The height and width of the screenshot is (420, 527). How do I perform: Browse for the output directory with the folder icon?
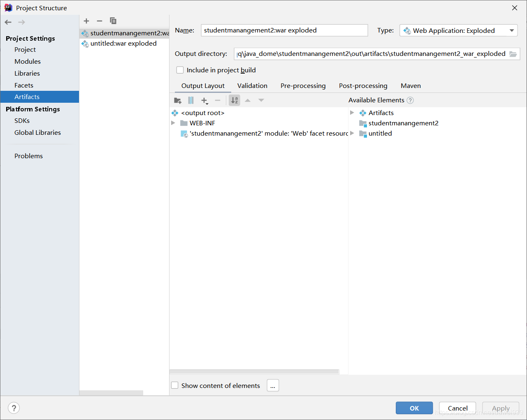pos(513,54)
